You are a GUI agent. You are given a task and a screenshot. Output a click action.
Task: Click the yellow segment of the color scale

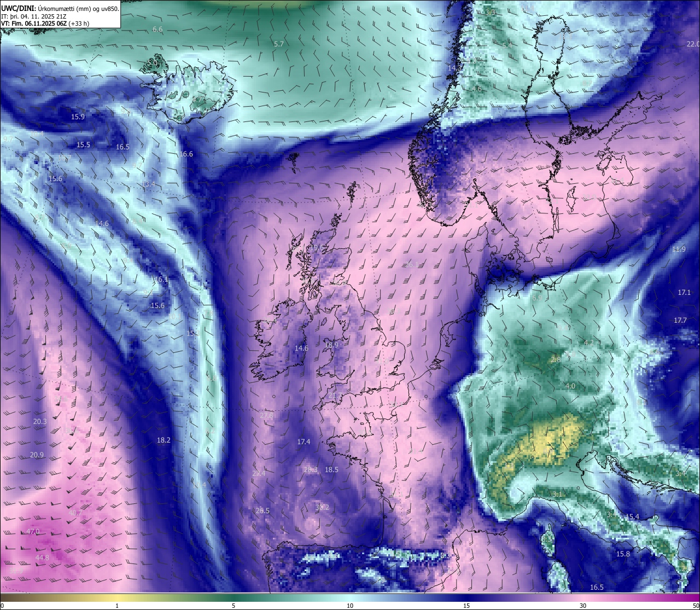pos(116,597)
